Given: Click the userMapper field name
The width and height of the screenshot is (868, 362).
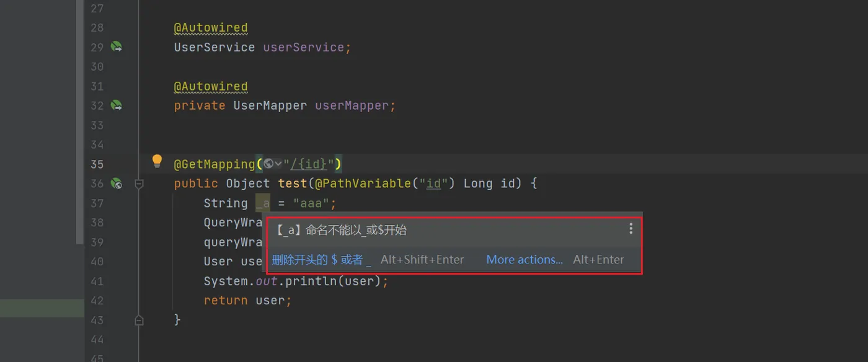Looking at the screenshot, I should coord(352,105).
